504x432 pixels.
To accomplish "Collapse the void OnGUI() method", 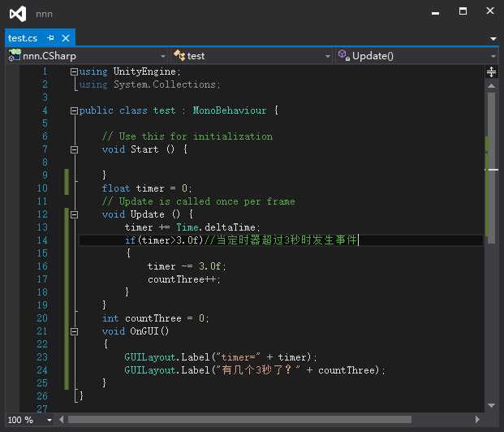I will coord(74,331).
